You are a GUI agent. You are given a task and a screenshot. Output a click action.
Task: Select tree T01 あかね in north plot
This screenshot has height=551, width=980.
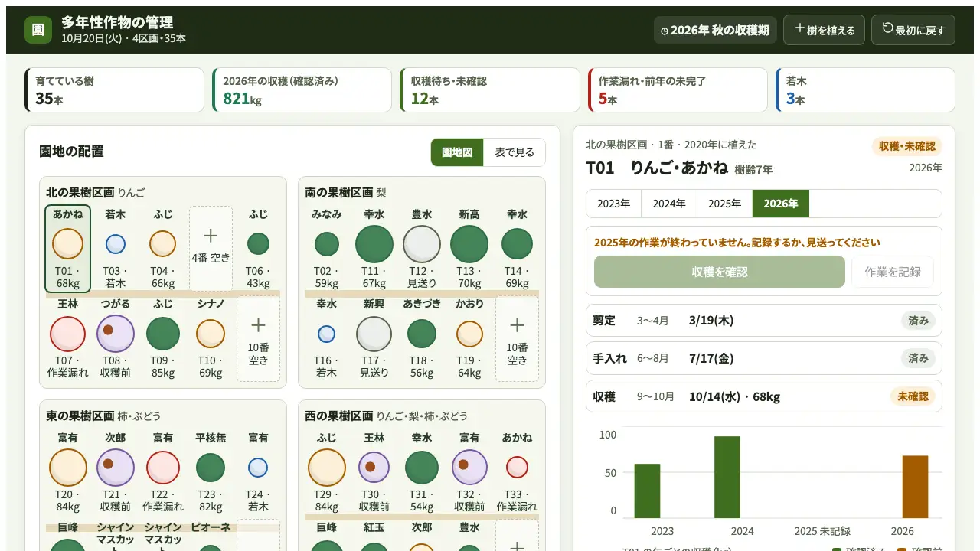coord(68,249)
